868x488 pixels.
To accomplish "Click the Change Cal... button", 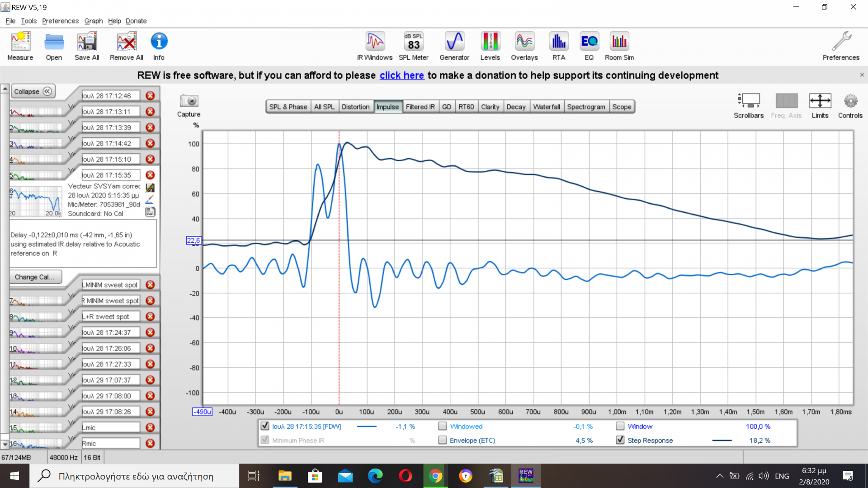I will coord(35,277).
